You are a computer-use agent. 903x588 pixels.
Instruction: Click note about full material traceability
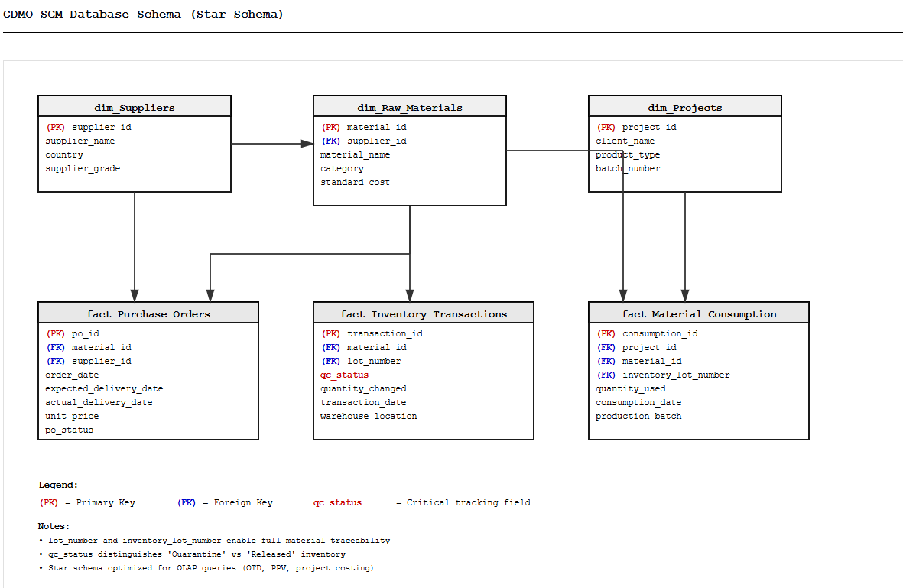click(x=215, y=541)
